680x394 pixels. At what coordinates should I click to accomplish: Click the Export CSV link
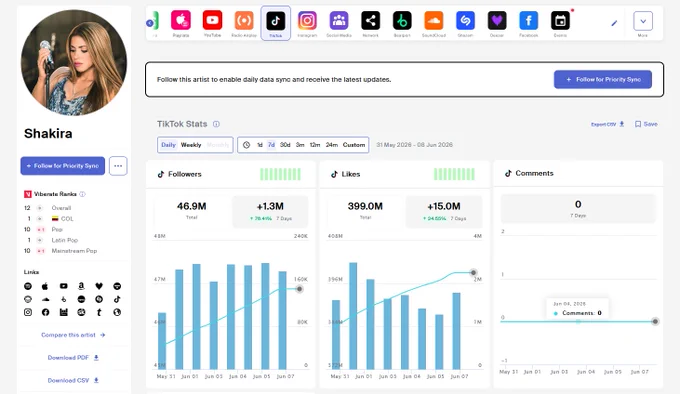(607, 124)
